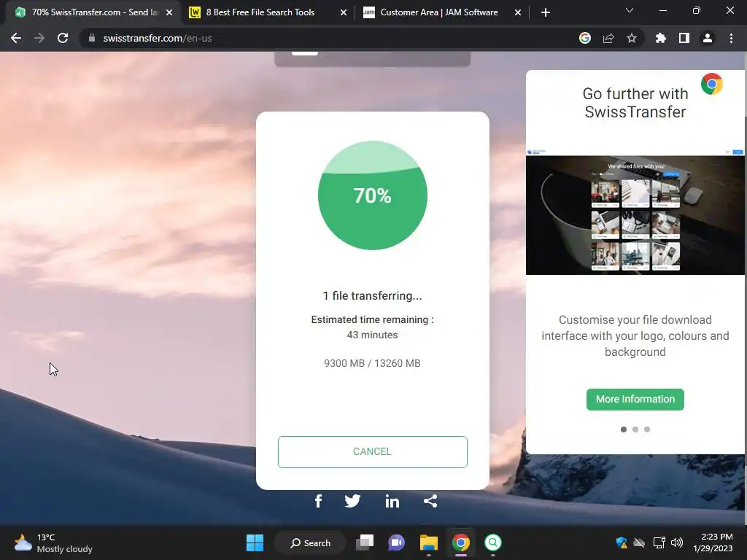Close the 8 Best Free File Search Tools tab
The image size is (747, 560).
point(344,12)
